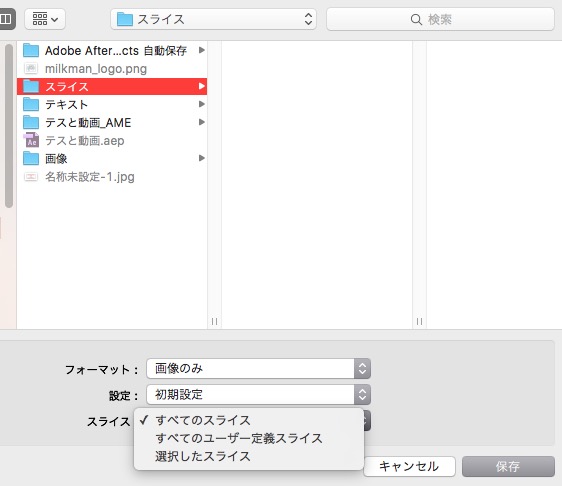Expand arrow next to 画像 folder
The width and height of the screenshot is (562, 486).
202,158
